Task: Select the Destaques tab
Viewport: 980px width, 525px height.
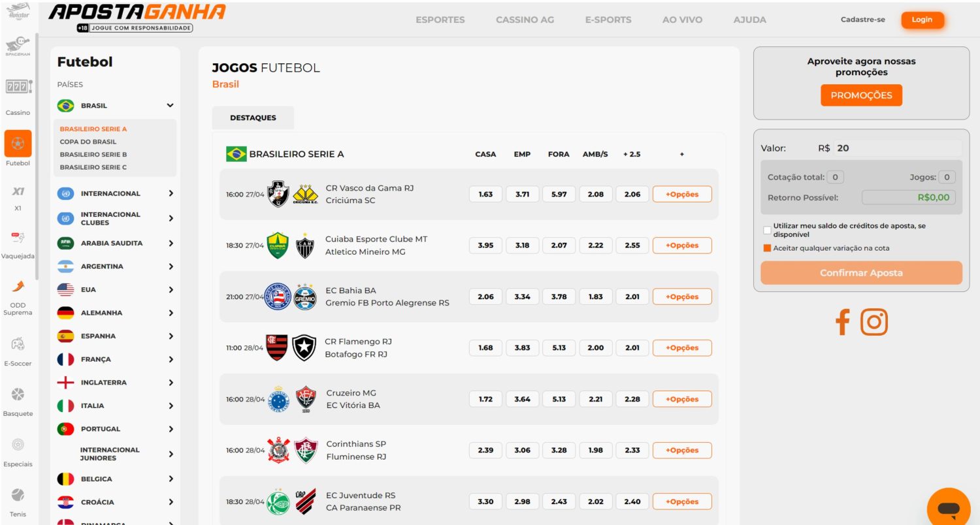Action: (x=253, y=118)
